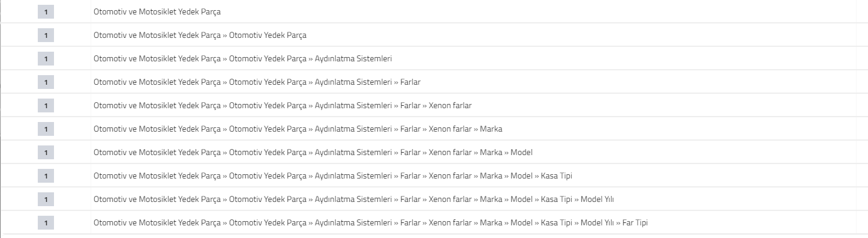868x238 pixels.
Task: Click the badge for the row ending Kasa Tipi
Action: click(x=46, y=175)
